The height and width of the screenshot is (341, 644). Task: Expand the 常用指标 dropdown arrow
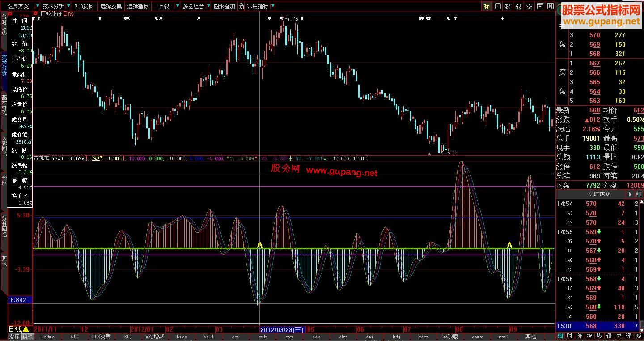(x=273, y=6)
